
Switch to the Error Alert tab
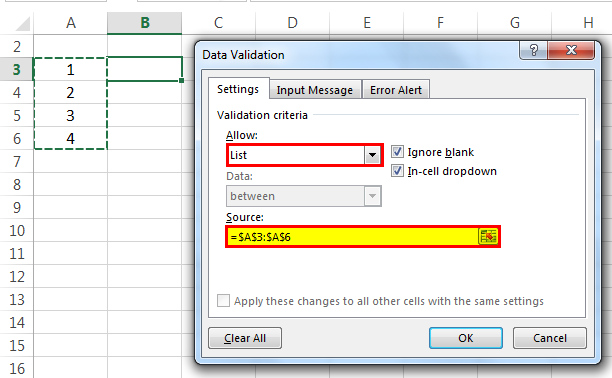(x=396, y=90)
